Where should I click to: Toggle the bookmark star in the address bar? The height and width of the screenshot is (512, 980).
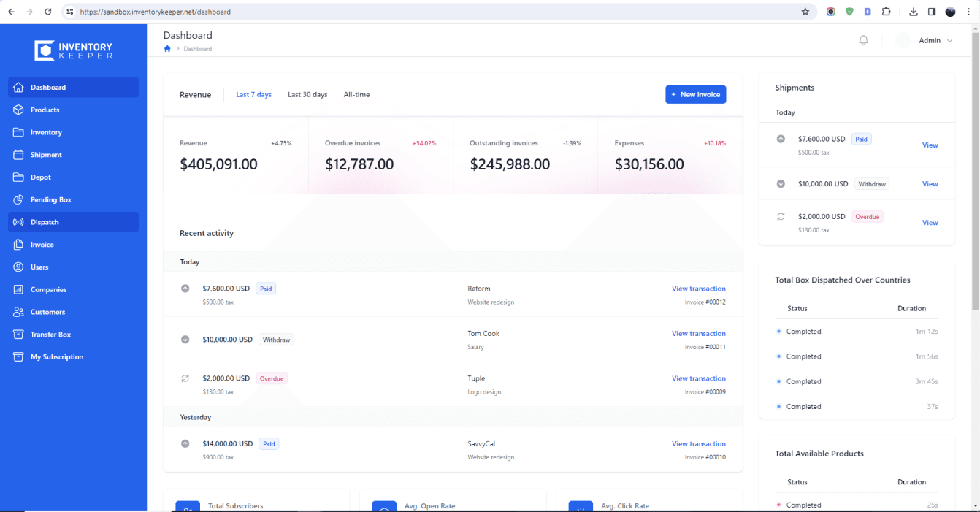(804, 12)
